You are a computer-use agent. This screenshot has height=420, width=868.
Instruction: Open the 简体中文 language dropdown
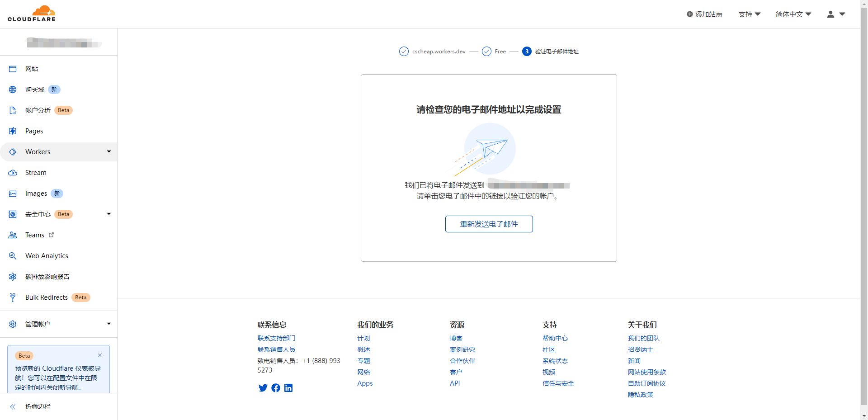pyautogui.click(x=793, y=14)
